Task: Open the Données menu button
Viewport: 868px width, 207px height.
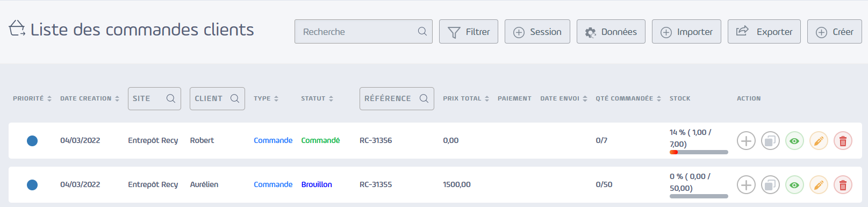Action: [611, 32]
